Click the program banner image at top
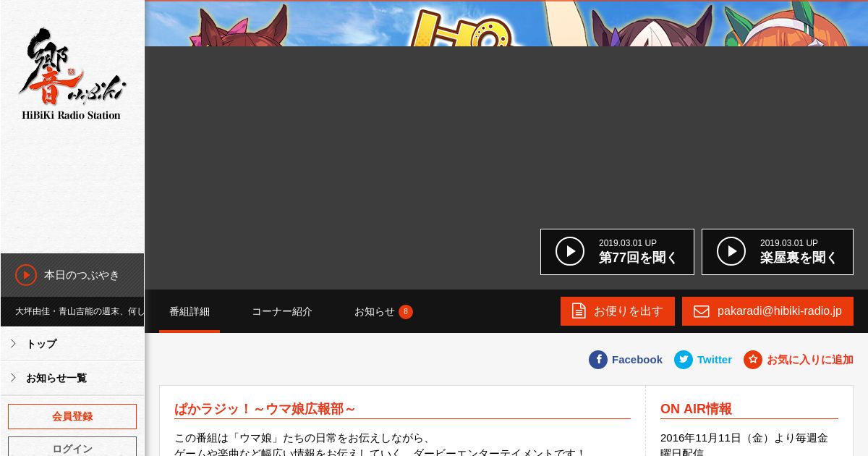 (x=506, y=24)
